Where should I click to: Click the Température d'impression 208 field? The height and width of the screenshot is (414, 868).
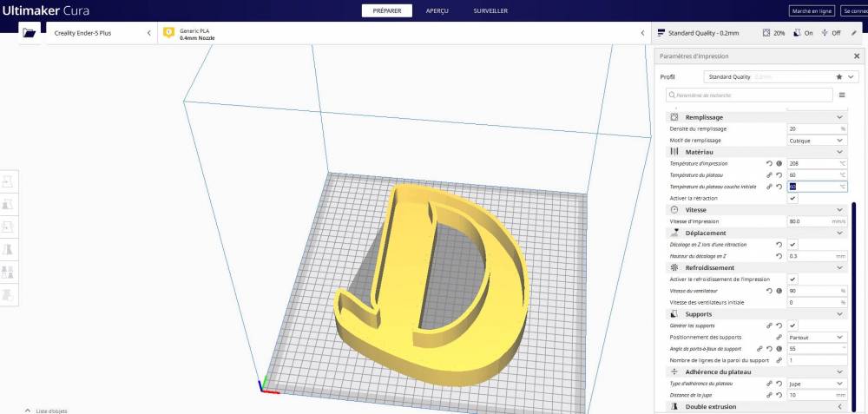click(817, 164)
